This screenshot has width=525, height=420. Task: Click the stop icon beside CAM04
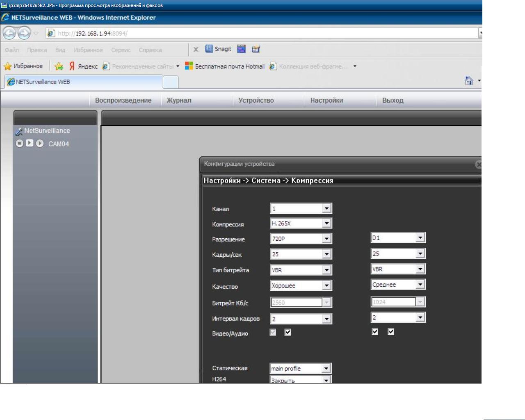point(19,143)
